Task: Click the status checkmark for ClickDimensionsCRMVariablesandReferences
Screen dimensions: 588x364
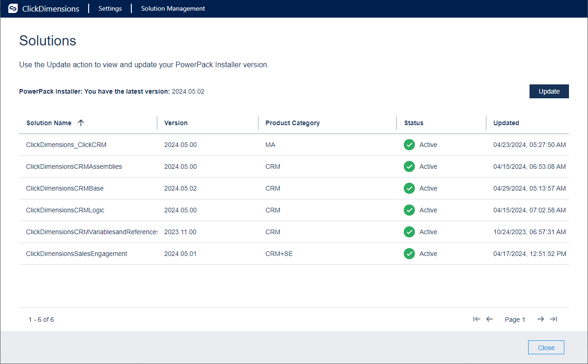Action: click(409, 232)
